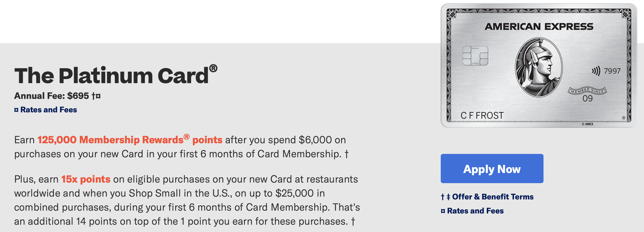
Task: Open Rates and Fees link beneath Offer & Benefit Terms
Action: [472, 211]
